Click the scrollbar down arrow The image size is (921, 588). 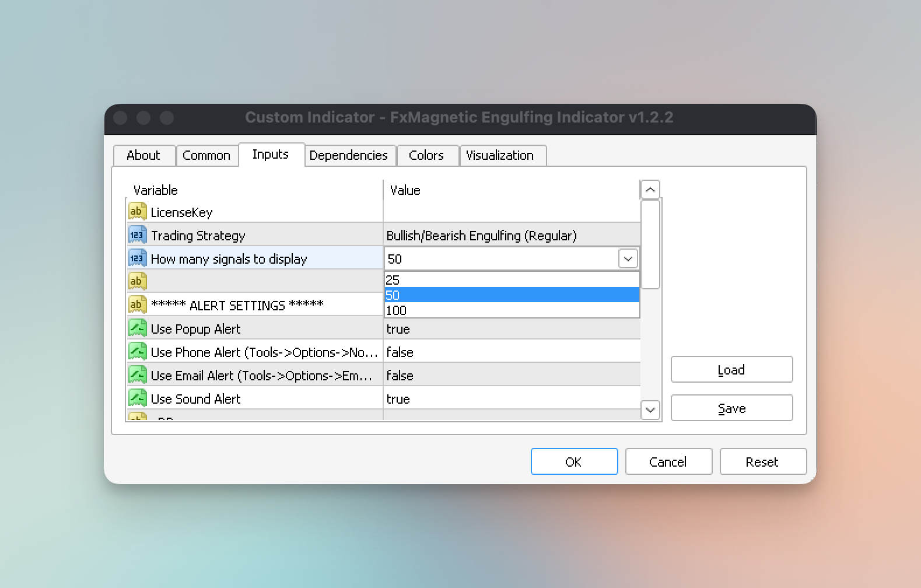(650, 410)
